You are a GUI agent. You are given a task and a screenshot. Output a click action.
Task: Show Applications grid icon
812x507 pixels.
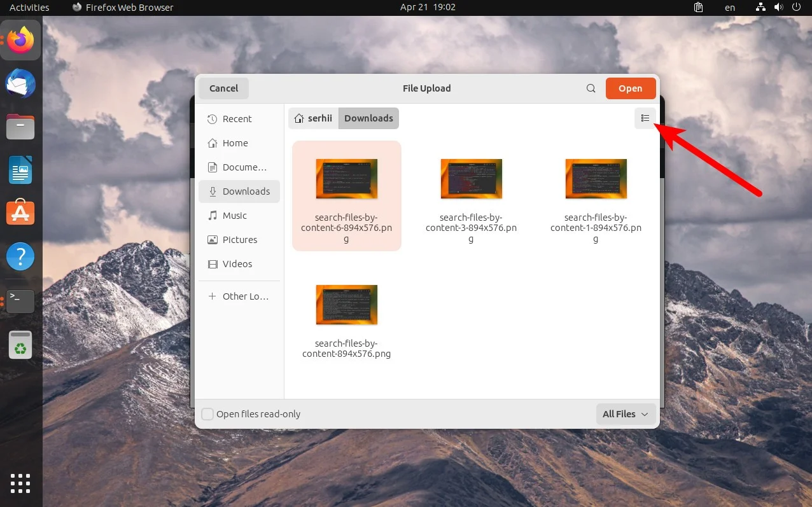coord(20,483)
